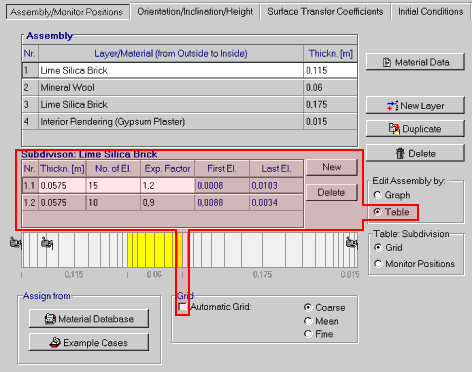Click Exp. Factor value 0.9
This screenshot has height=372, width=472.
tap(168, 203)
